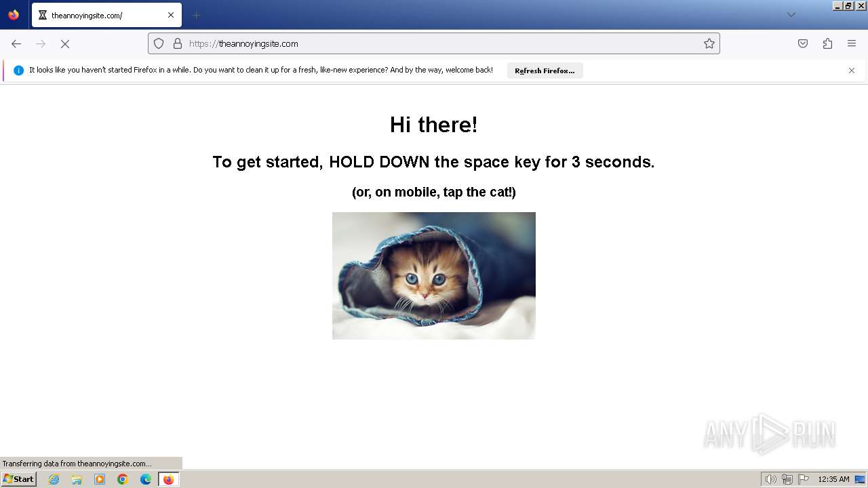Open network status tray icon
868x488 pixels.
tap(787, 479)
